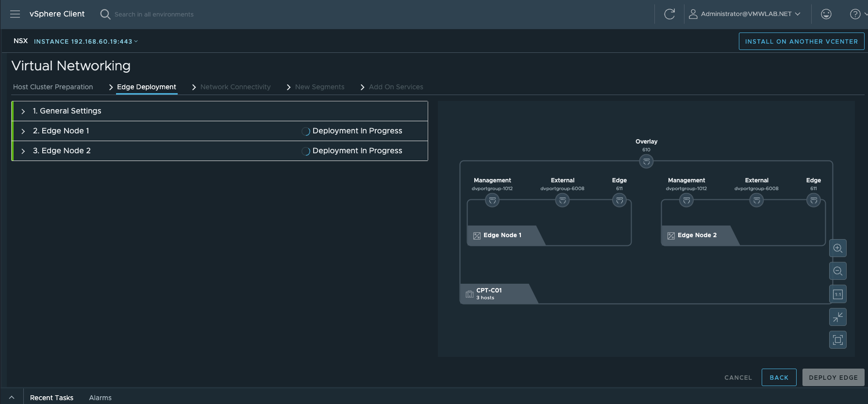
Task: Zoom in on the topology diagram
Action: (x=838, y=248)
